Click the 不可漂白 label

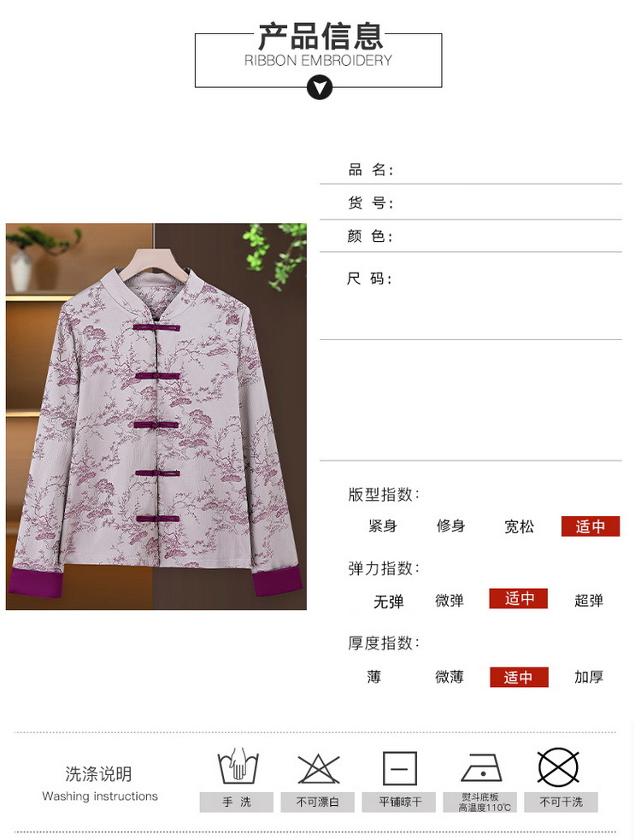click(317, 802)
